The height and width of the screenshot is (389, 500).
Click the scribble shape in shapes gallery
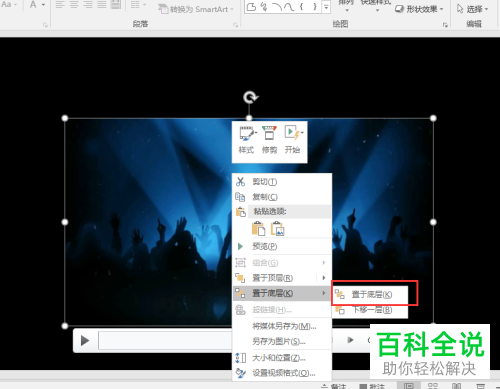(264, 7)
